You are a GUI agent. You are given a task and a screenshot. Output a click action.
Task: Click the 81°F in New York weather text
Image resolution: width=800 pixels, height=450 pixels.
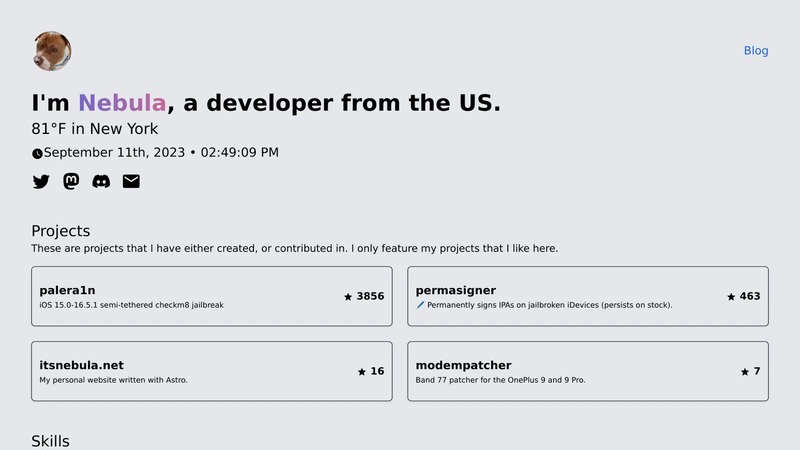click(x=95, y=129)
